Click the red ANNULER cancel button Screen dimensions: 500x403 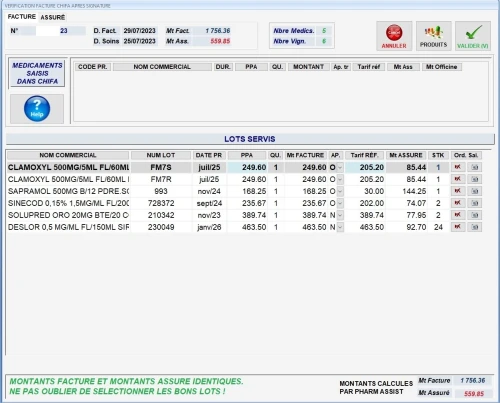(x=394, y=36)
